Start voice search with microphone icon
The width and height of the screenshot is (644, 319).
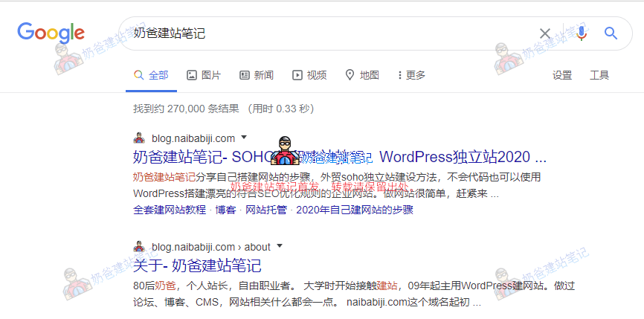581,33
